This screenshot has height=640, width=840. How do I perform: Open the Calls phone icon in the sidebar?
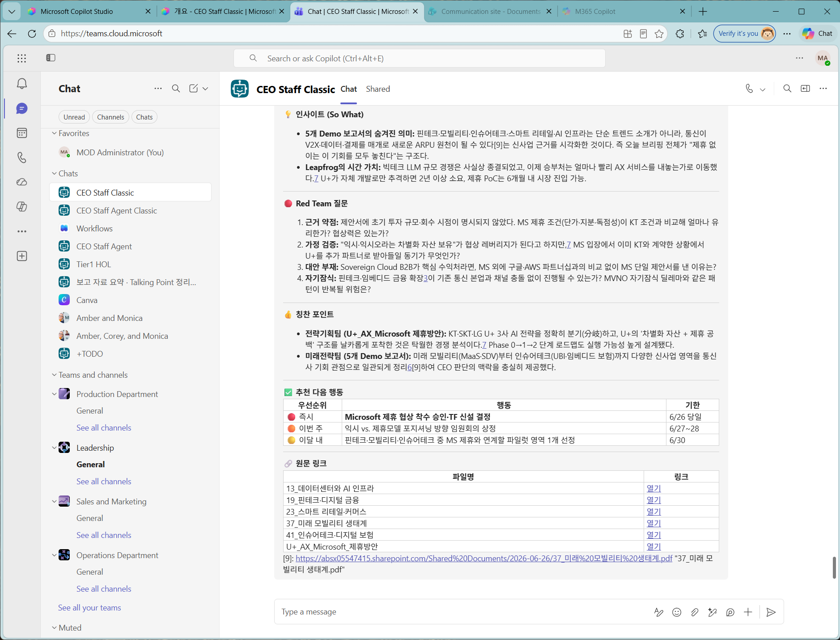click(x=21, y=158)
